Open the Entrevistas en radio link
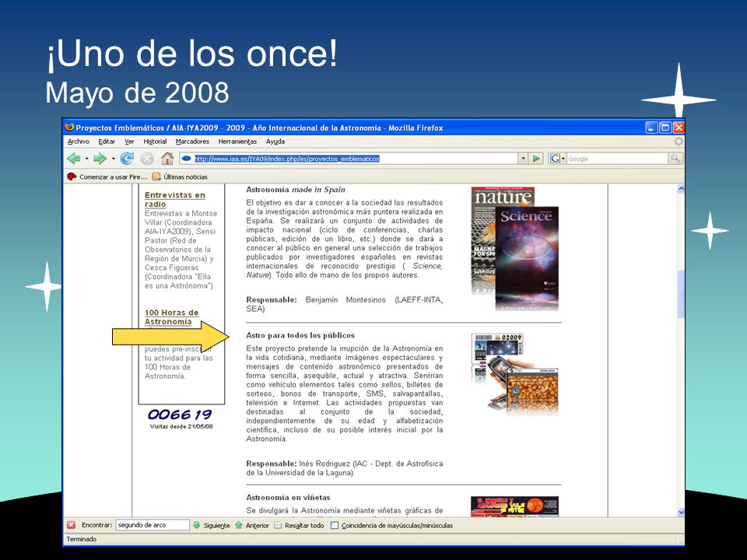This screenshot has width=747, height=560. tap(175, 200)
